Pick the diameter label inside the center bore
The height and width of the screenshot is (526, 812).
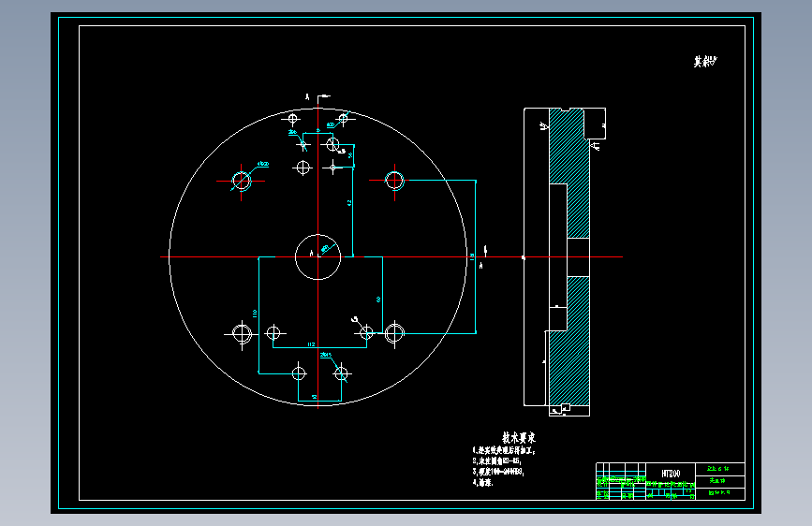pyautogui.click(x=325, y=249)
